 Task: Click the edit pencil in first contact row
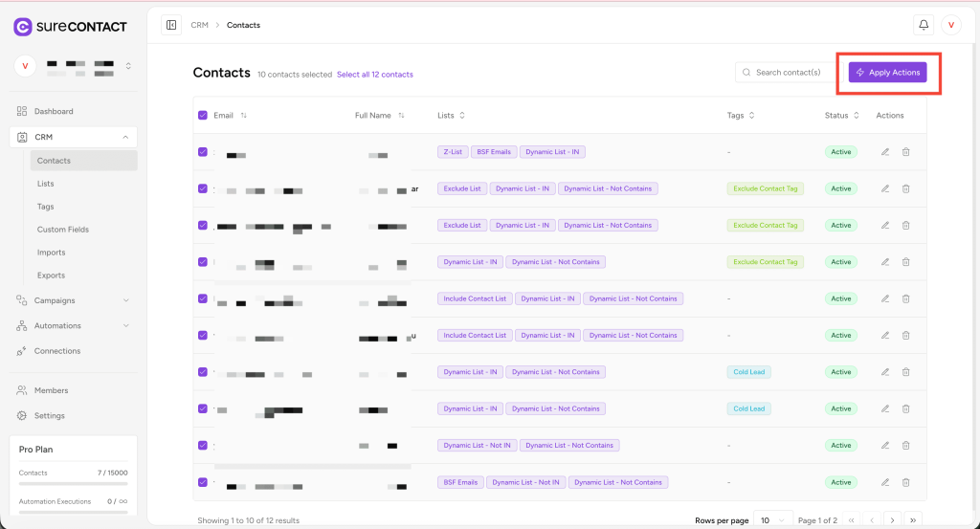885,152
